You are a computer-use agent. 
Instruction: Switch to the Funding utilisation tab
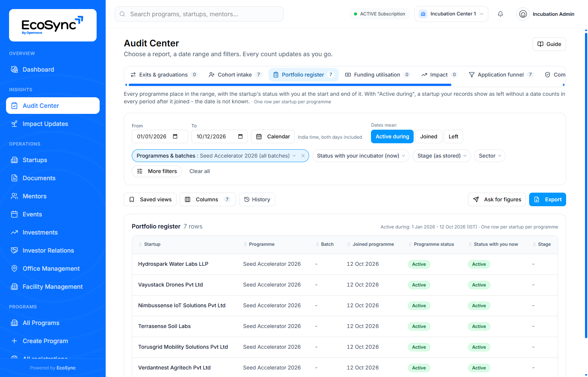point(377,75)
